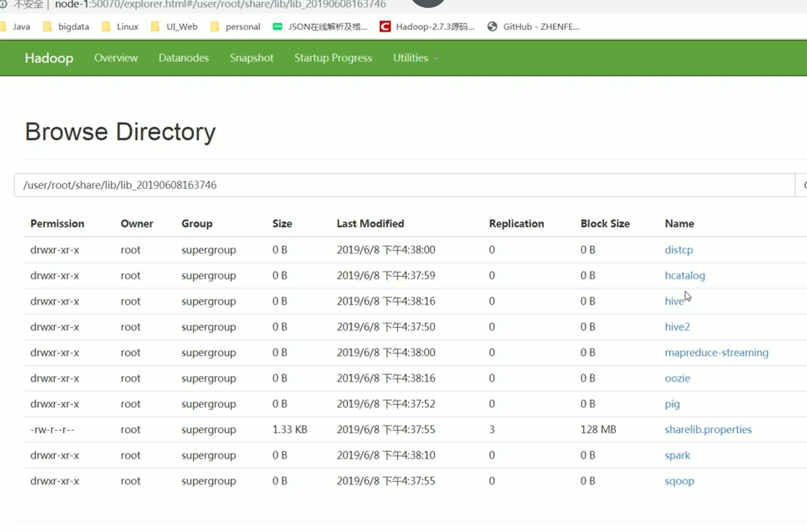The width and height of the screenshot is (807, 532).
Task: Open the Datanodes page
Action: pos(184,58)
